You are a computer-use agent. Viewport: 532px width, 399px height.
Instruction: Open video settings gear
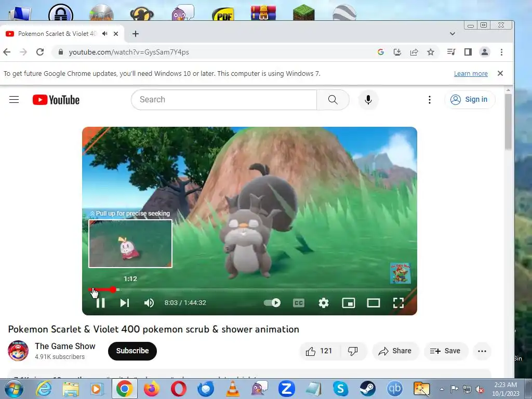(x=323, y=303)
